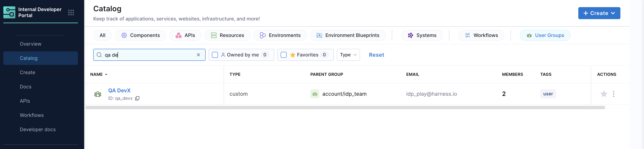Open the app switcher grid icon

[71, 13]
